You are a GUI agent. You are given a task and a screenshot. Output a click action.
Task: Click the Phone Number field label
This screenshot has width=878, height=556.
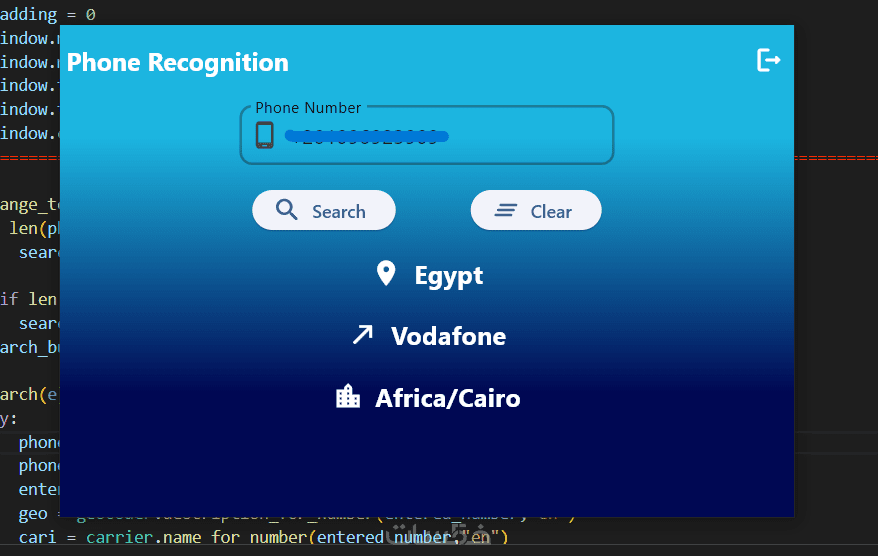[x=308, y=108]
